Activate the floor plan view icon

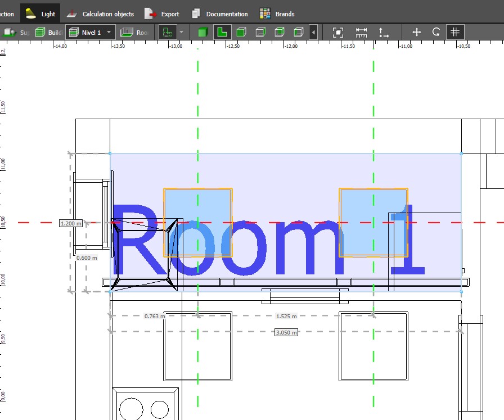click(x=222, y=32)
